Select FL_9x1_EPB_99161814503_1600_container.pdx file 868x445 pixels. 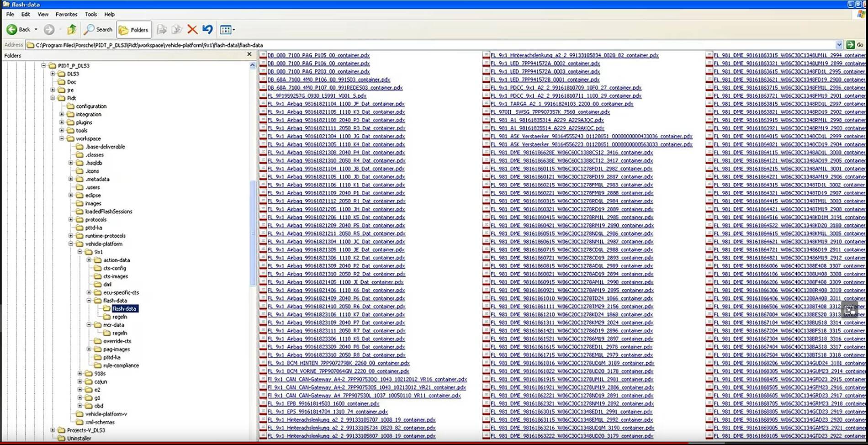(x=323, y=404)
